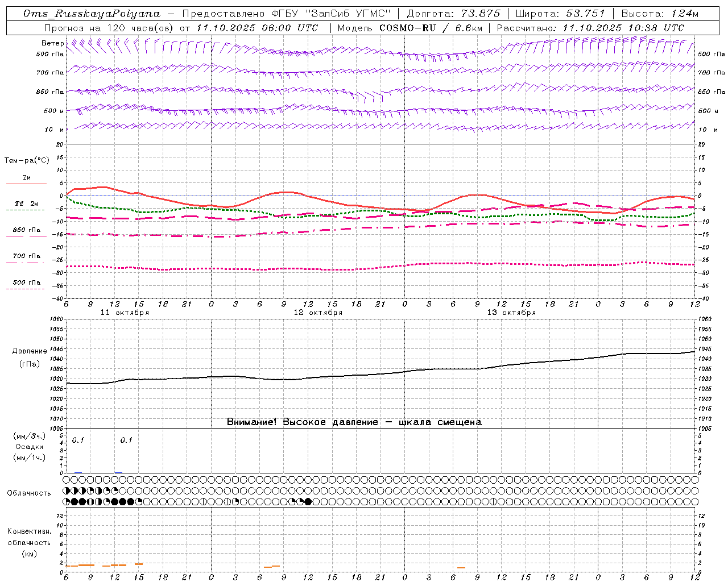Click the station name Oms_RusskayaPolyana
The image size is (728, 582).
(92, 14)
